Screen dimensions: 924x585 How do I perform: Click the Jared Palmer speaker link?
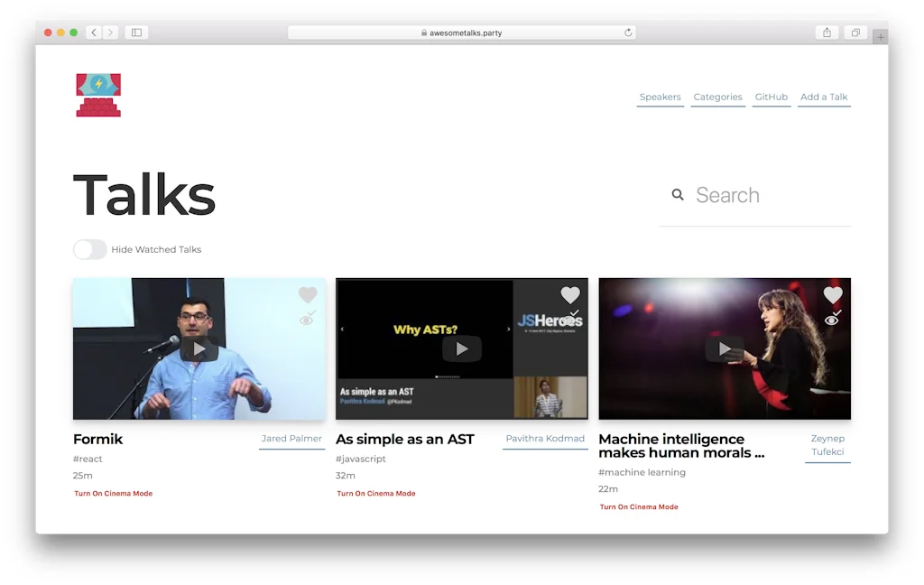pos(291,439)
